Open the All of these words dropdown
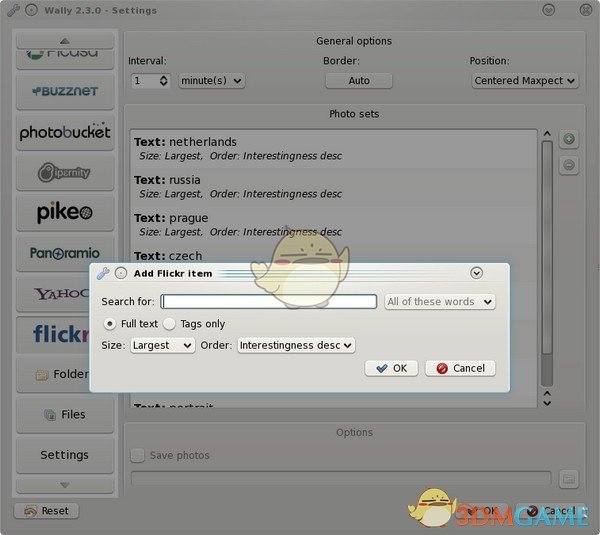 tap(440, 301)
